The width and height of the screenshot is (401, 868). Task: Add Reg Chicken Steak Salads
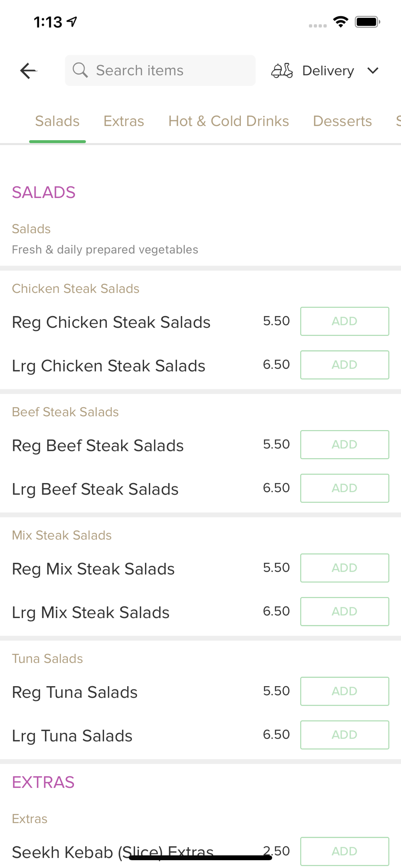345,321
